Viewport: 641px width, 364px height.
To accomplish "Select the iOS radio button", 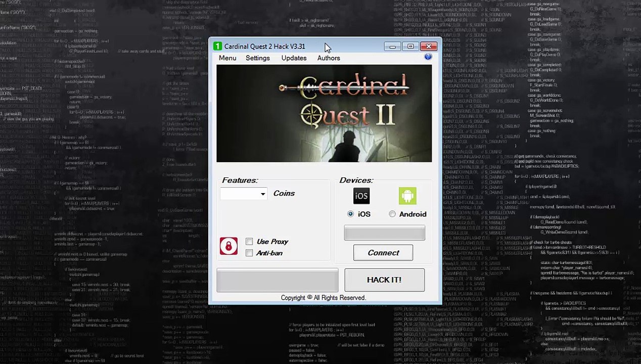I will (350, 214).
